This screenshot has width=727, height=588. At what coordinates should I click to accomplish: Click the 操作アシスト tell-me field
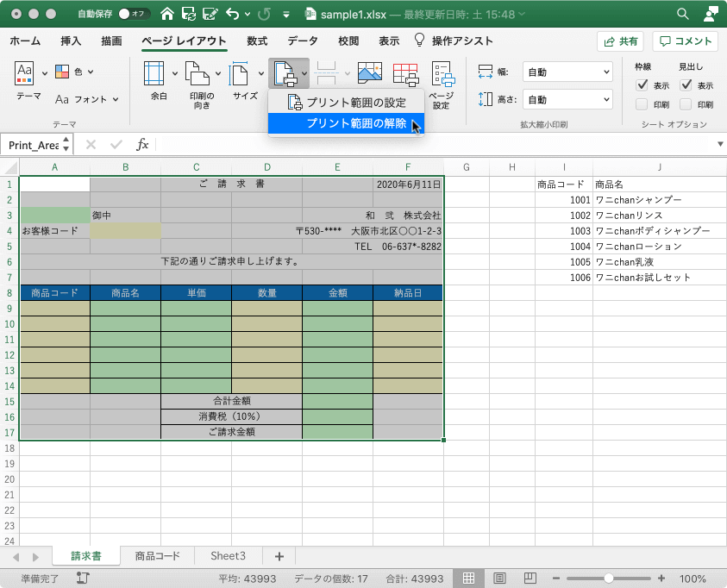pos(454,41)
